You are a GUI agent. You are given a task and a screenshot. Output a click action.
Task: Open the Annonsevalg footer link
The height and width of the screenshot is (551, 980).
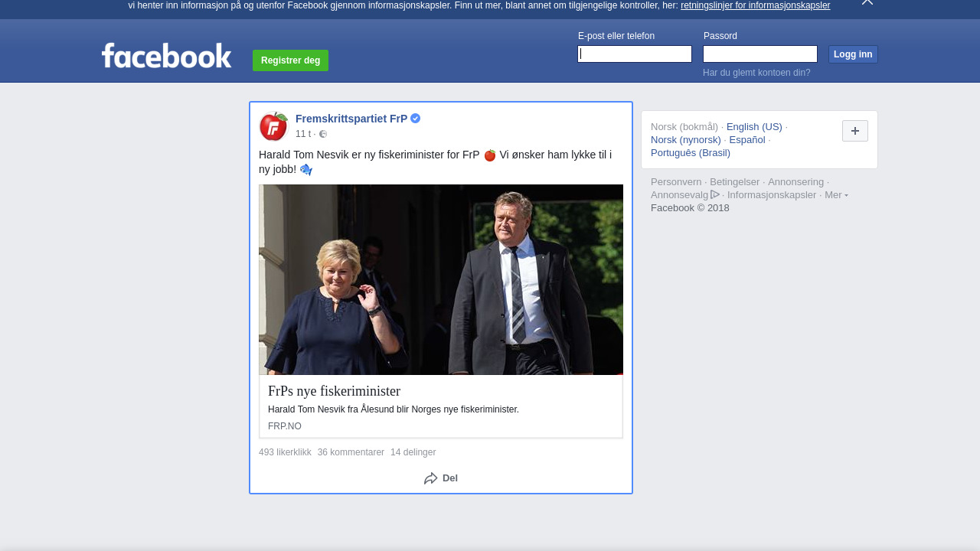click(x=680, y=195)
